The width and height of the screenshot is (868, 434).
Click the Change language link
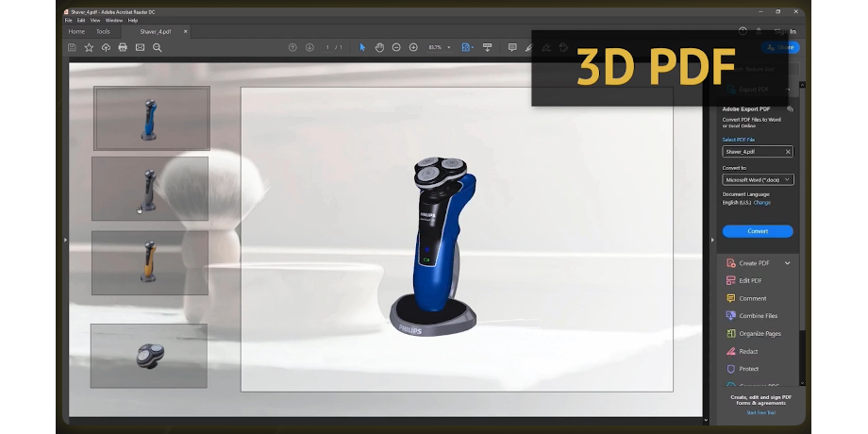[762, 203]
